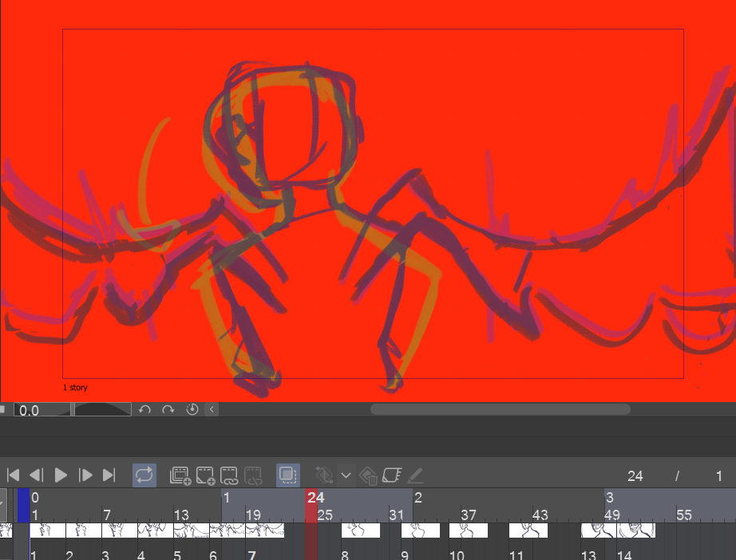Click the parallelogram icon beside the pen icon
Viewport: 736px width, 560px height.
click(392, 475)
